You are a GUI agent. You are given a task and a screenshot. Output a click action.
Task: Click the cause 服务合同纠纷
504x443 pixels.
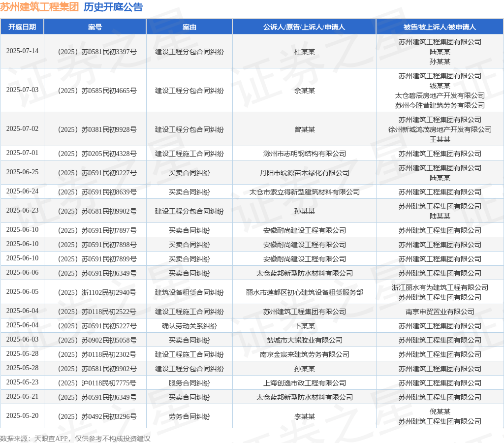(189, 383)
